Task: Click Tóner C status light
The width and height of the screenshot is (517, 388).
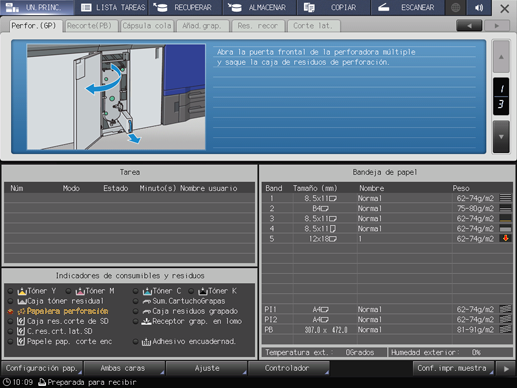Action: [135, 291]
